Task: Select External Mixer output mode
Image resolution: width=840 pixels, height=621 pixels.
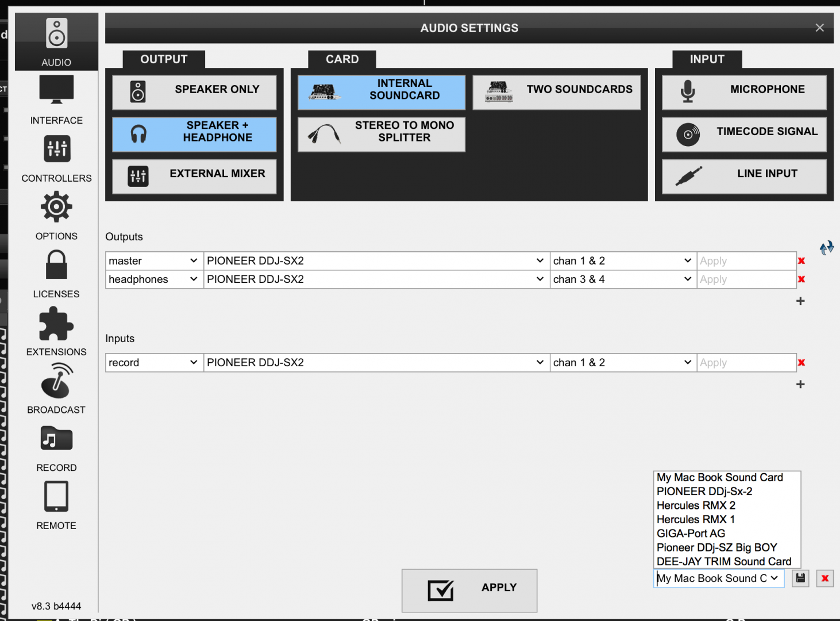Action: point(194,177)
